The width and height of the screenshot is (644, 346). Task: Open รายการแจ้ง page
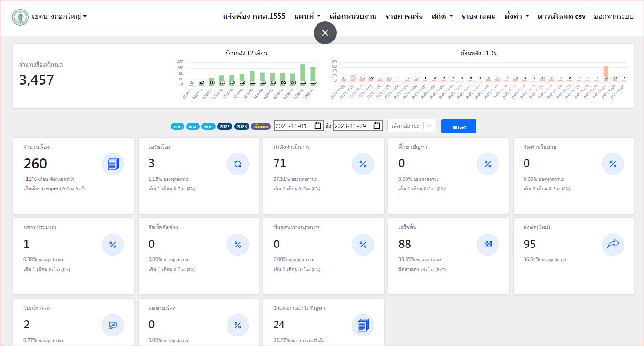point(404,16)
